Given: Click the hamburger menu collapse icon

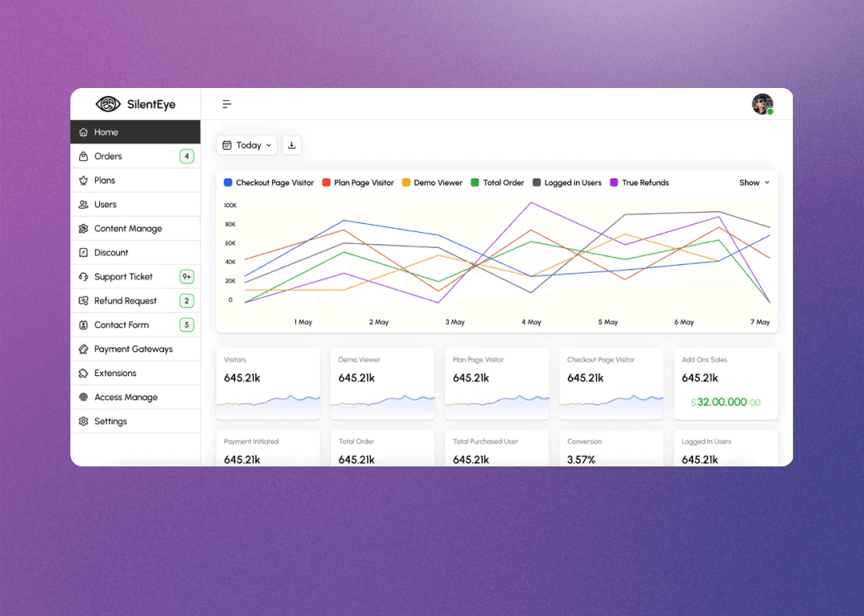Looking at the screenshot, I should click(x=227, y=104).
